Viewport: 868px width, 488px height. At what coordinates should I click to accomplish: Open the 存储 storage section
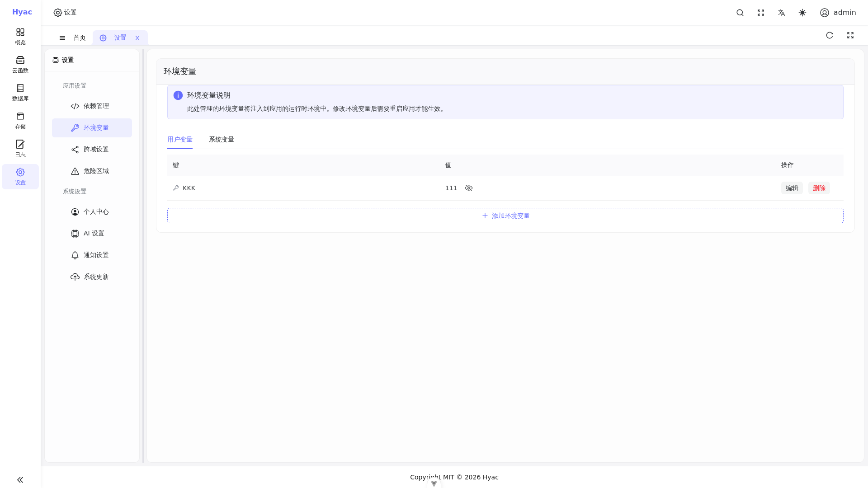pyautogui.click(x=20, y=121)
